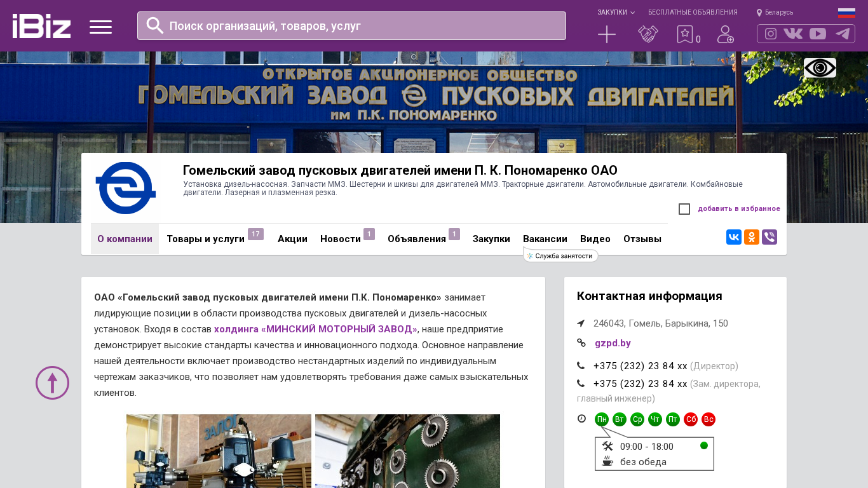Image resolution: width=868 pixels, height=488 pixels.
Task: Click the '09:00 - 18:00' hours text
Action: pyautogui.click(x=647, y=447)
